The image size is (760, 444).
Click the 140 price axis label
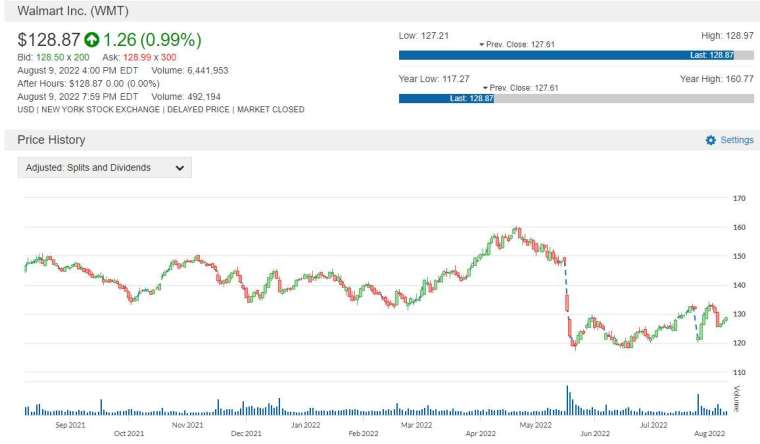[x=739, y=285]
